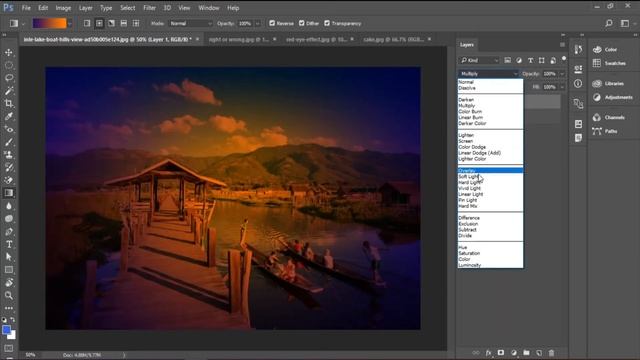Toggle the Transparency checkbox
The height and width of the screenshot is (360, 640).
click(x=327, y=23)
